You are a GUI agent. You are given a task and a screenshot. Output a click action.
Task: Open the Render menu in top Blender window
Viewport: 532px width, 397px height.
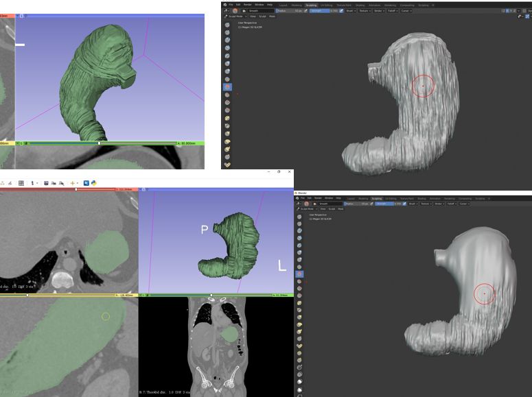pyautogui.click(x=248, y=5)
